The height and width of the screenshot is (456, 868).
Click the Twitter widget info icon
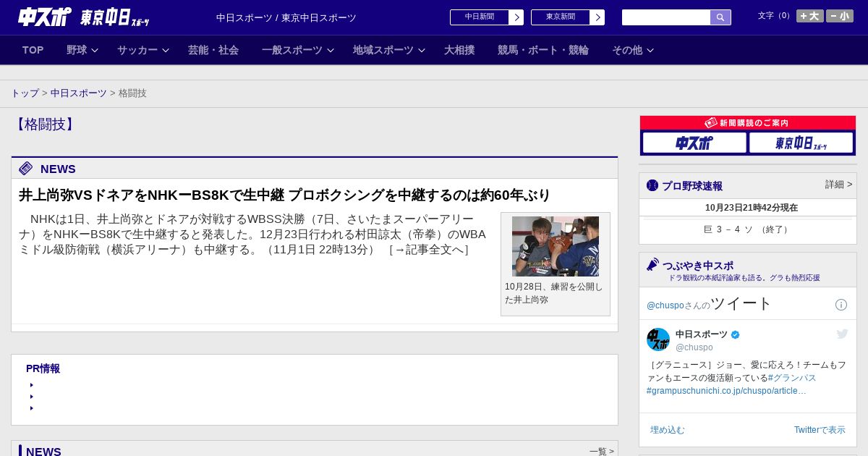coord(841,305)
